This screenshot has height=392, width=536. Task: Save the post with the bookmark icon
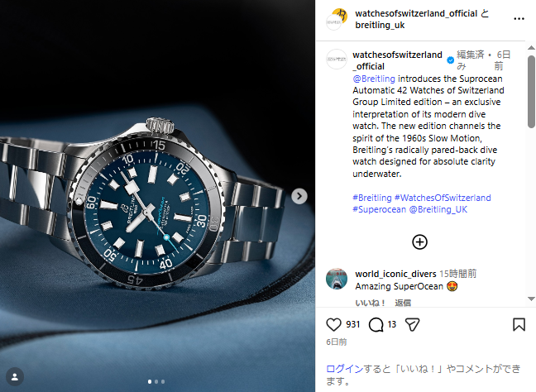[519, 324]
